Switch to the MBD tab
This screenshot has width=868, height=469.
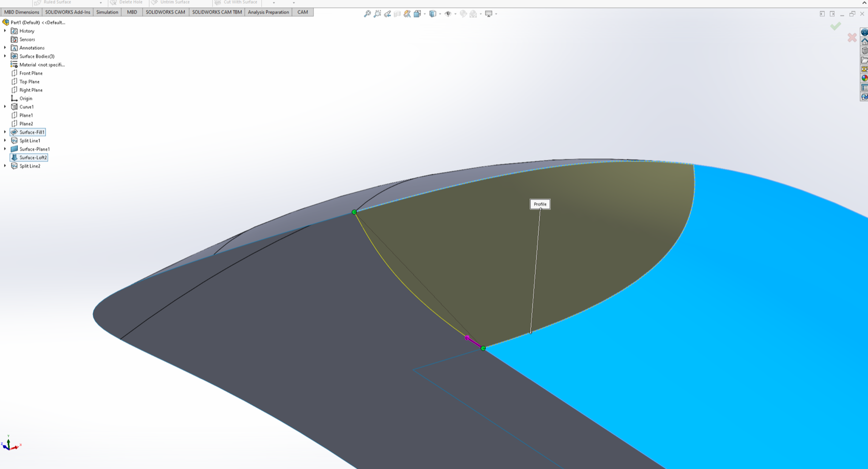pyautogui.click(x=132, y=12)
